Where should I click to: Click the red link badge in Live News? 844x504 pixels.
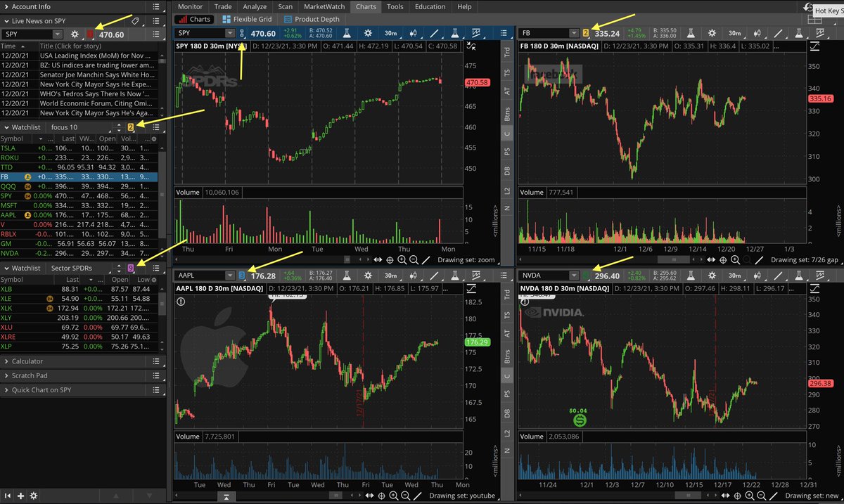click(x=90, y=34)
